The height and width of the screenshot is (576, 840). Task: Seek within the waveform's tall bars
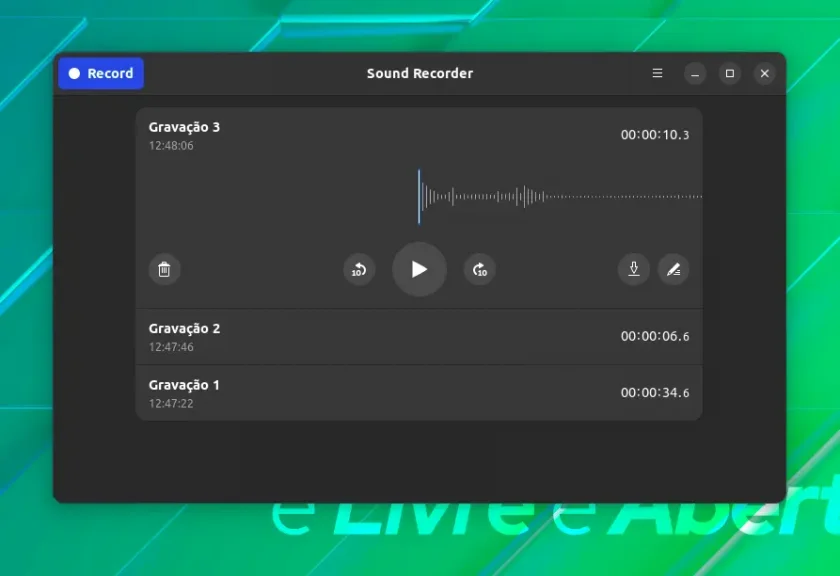coord(482,197)
